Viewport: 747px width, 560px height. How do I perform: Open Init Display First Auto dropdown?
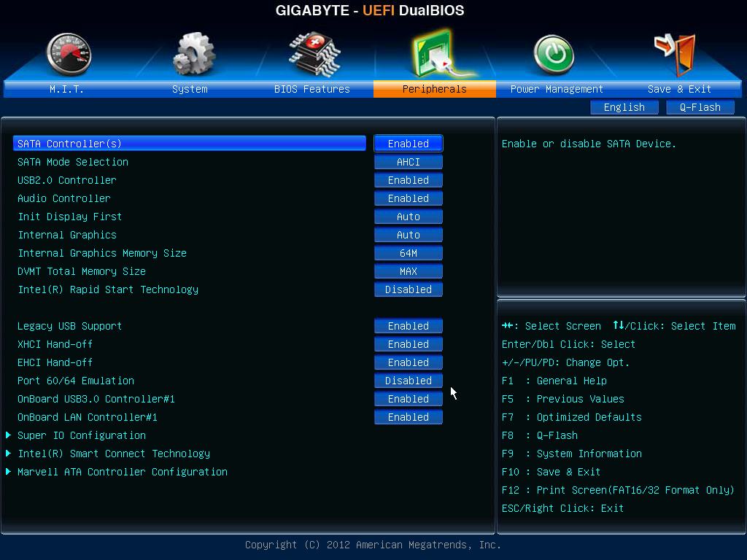click(409, 217)
